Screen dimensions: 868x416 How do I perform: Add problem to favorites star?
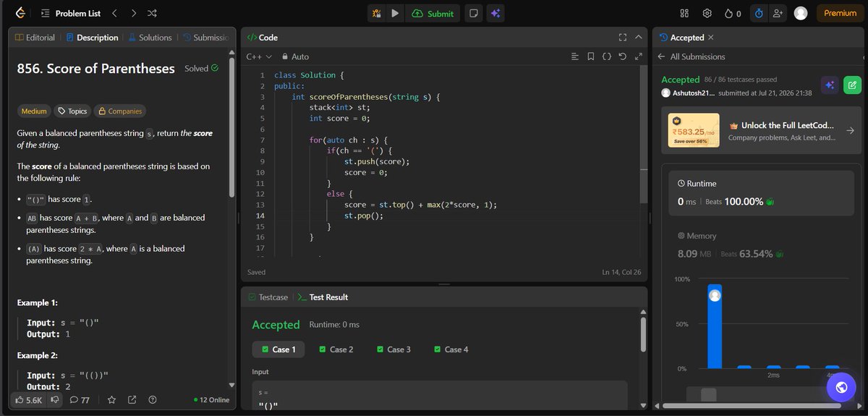tap(111, 399)
